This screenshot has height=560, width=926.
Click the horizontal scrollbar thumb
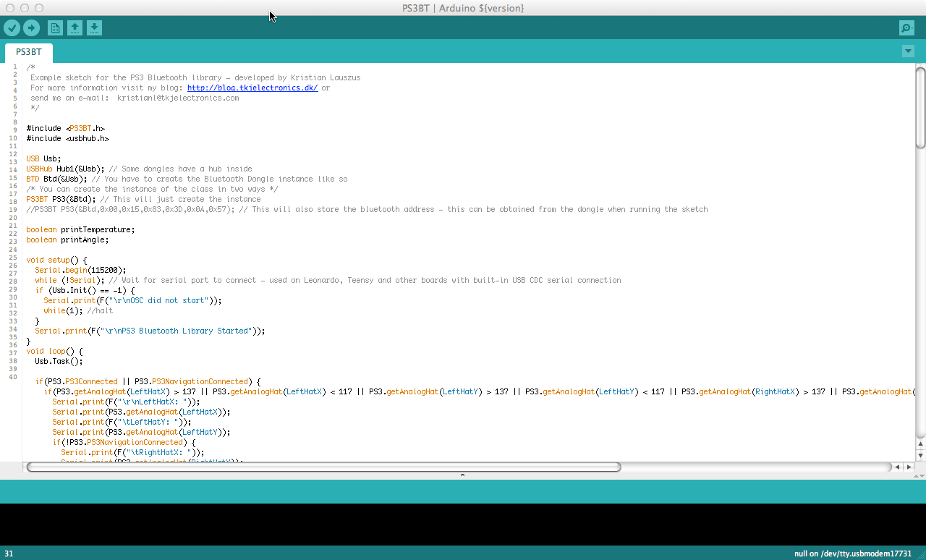(323, 467)
